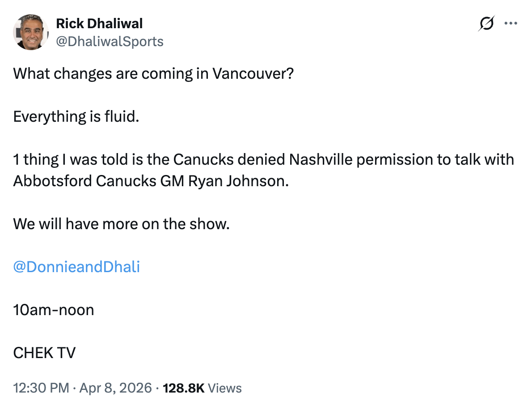This screenshot has width=532, height=410.
Task: Click the "CHEK TV" text line
Action: pyautogui.click(x=44, y=353)
